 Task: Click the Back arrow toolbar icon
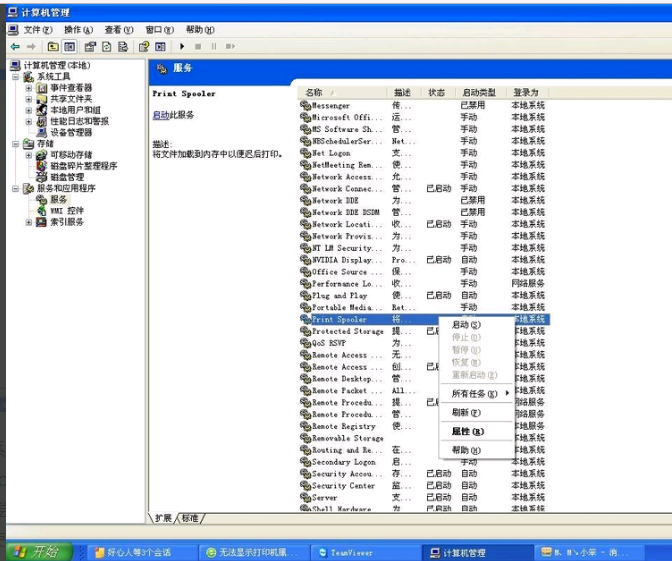click(15, 46)
